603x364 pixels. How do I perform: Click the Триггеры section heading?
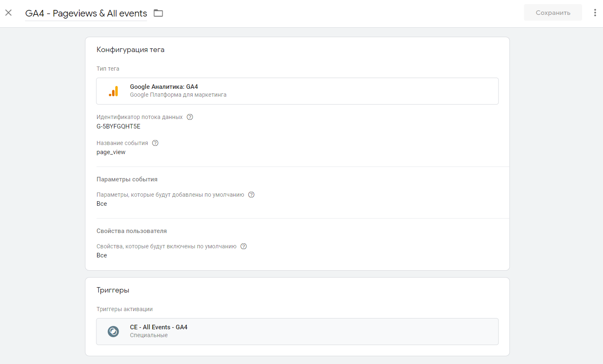pyautogui.click(x=113, y=290)
